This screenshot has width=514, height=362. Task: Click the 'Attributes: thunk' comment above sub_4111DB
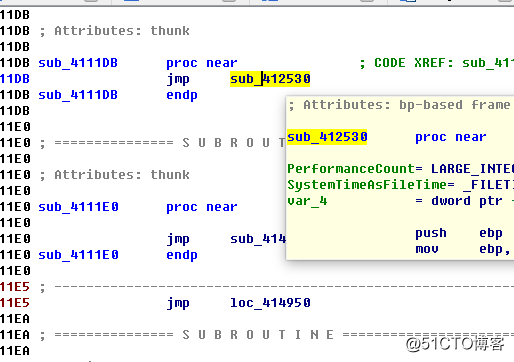[x=115, y=31]
